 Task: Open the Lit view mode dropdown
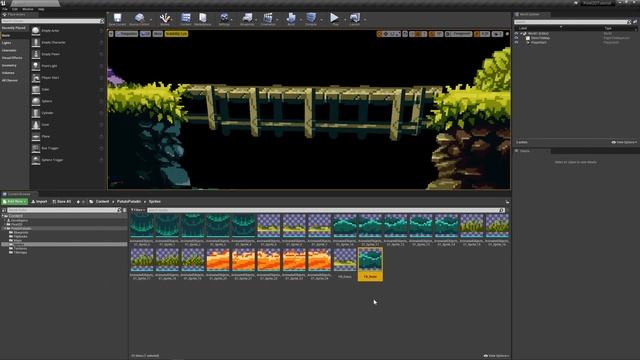pyautogui.click(x=145, y=34)
